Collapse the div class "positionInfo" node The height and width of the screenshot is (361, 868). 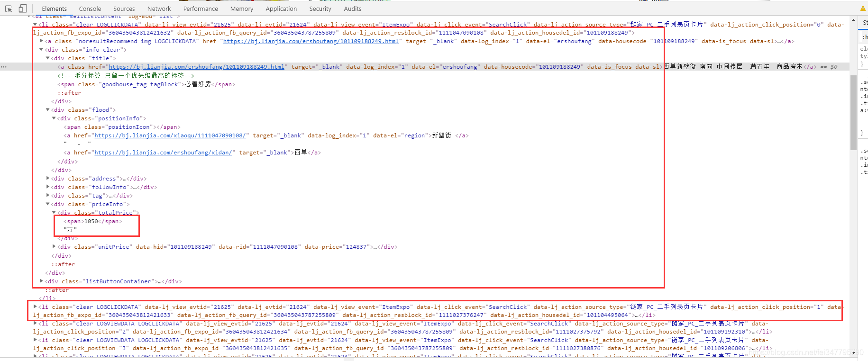tap(54, 118)
